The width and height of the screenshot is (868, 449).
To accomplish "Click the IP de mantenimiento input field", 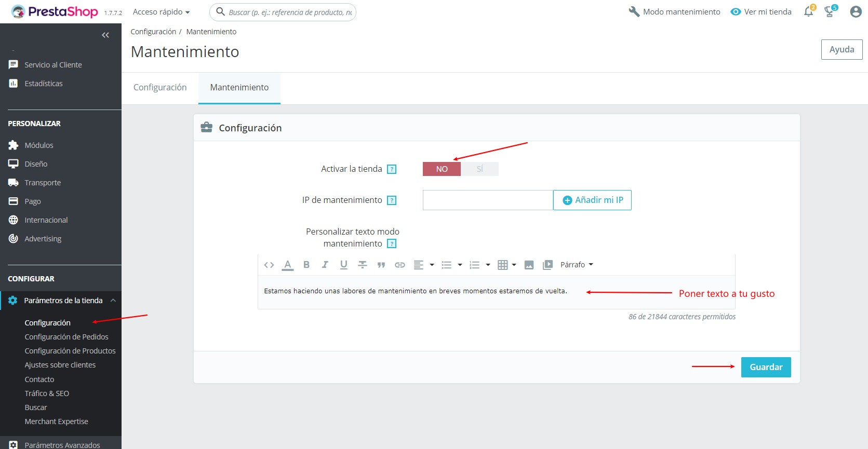I will 487,200.
